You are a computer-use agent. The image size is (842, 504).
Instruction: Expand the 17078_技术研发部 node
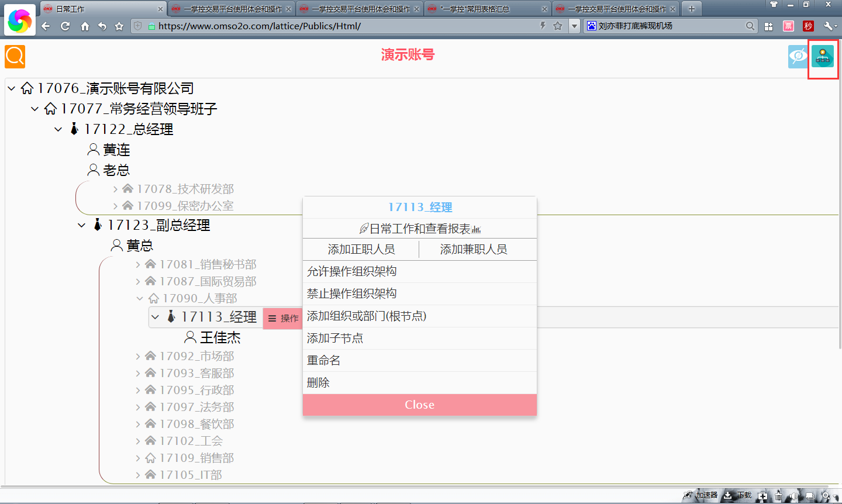tap(115, 189)
